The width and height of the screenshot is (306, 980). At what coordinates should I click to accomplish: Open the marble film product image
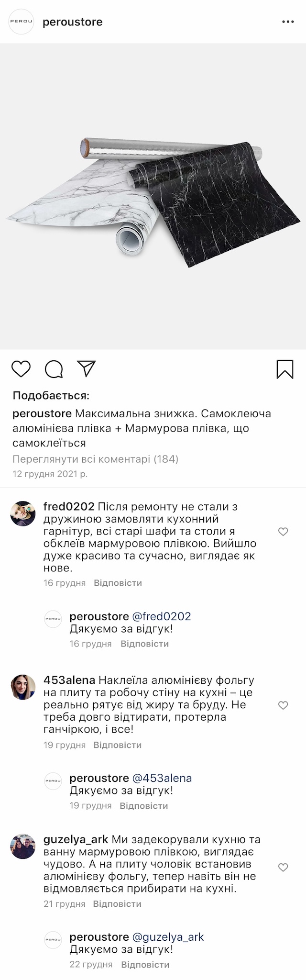click(153, 196)
